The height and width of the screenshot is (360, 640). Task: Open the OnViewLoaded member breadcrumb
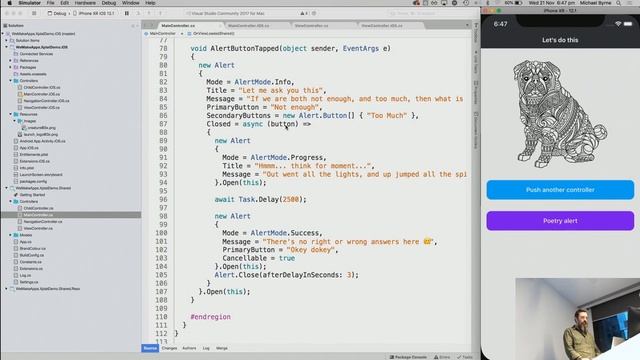[x=214, y=33]
